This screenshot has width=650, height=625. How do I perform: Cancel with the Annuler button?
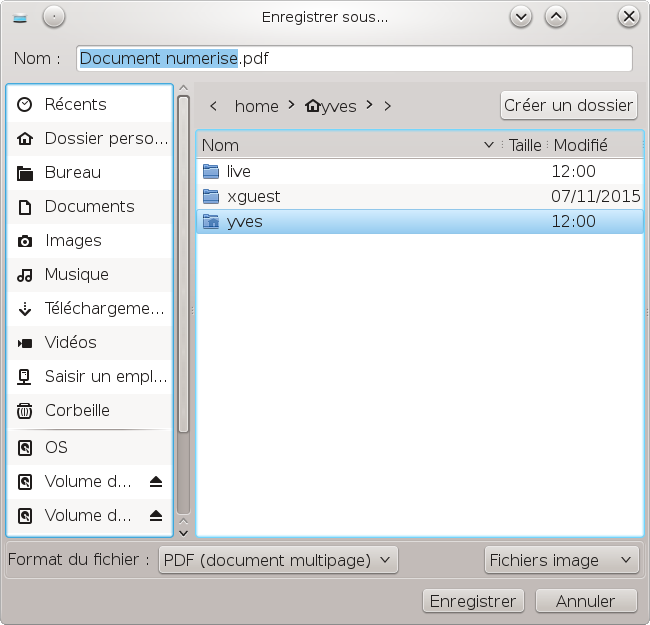click(586, 601)
